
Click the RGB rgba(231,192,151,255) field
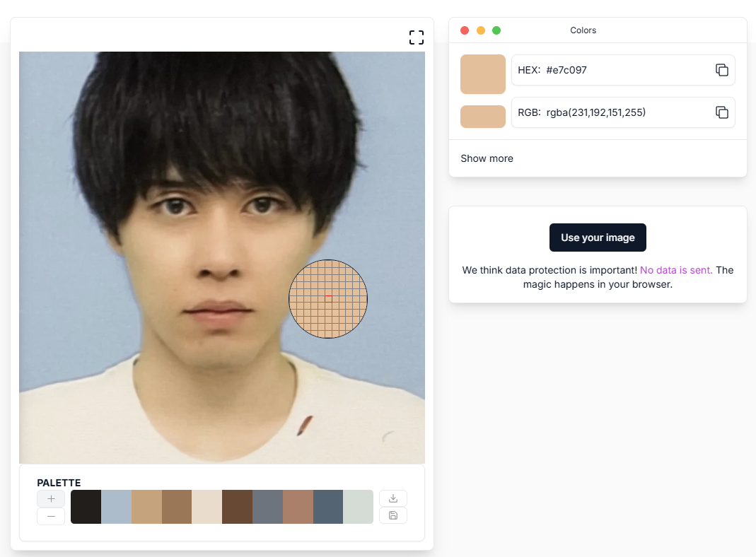pyautogui.click(x=623, y=112)
